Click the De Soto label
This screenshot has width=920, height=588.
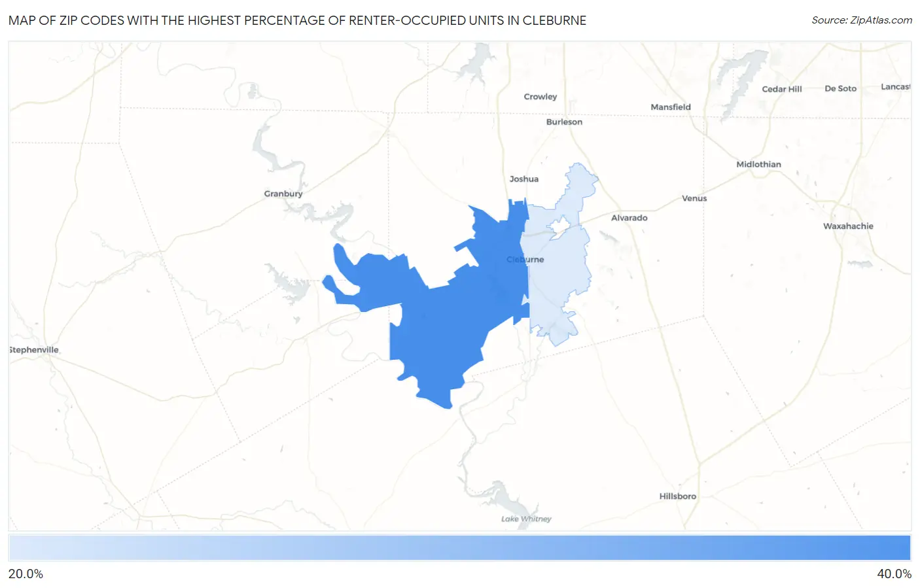point(840,88)
